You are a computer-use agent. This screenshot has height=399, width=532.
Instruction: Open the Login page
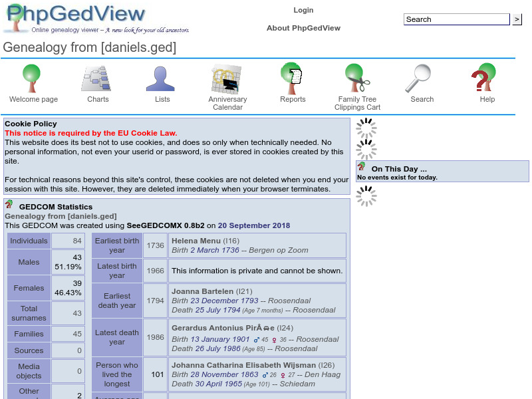coord(303,10)
